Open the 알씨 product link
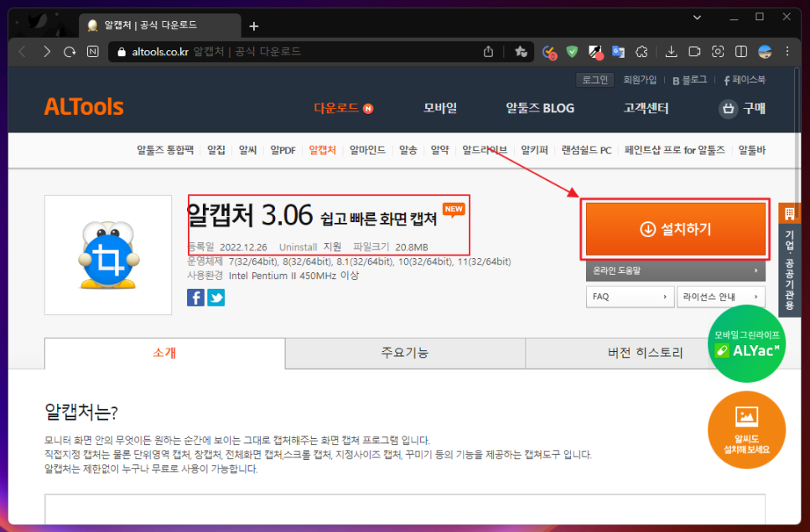This screenshot has height=532, width=810. coord(247,150)
